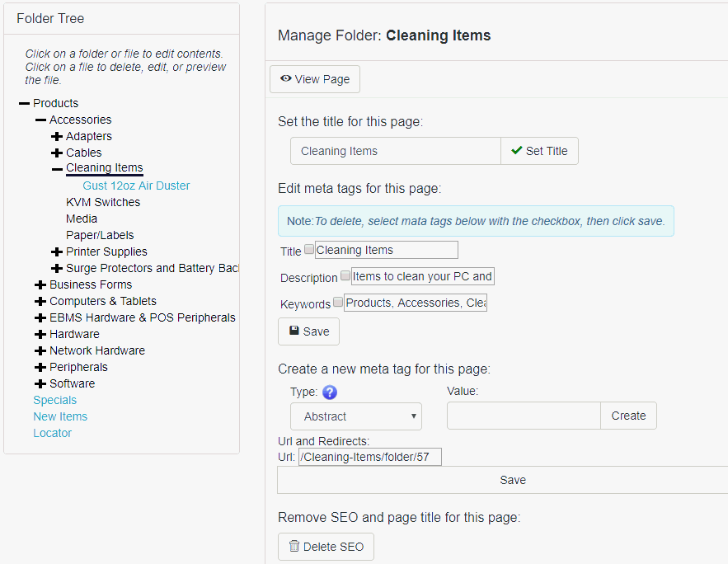Expand the Business Forms folder
Image resolution: width=728 pixels, height=564 pixels.
pos(40,285)
